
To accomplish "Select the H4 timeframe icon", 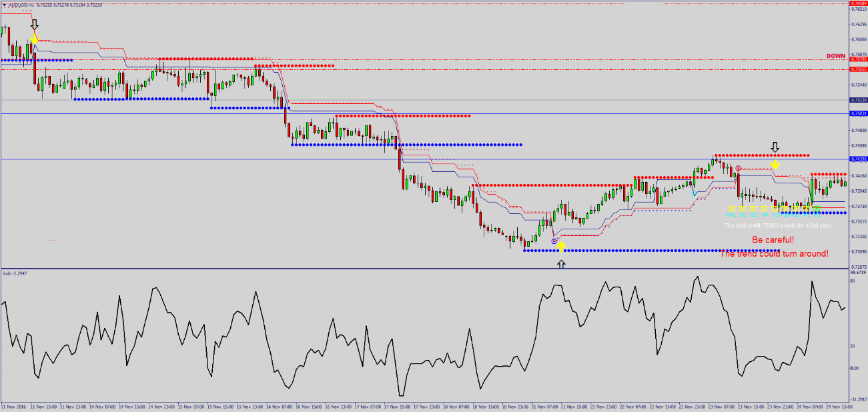I will click(763, 209).
